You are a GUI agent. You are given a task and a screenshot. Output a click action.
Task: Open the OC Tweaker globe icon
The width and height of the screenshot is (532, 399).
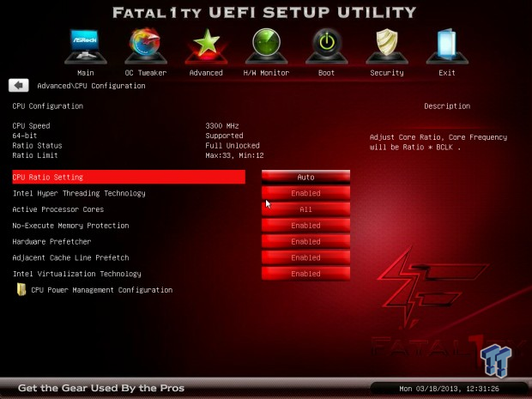pyautogui.click(x=146, y=46)
